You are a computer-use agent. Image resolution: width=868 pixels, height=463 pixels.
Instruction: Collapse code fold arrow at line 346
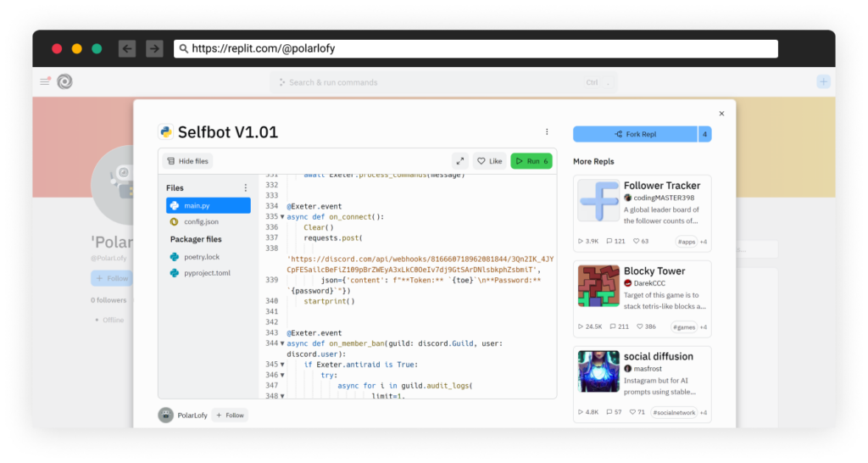pos(282,375)
